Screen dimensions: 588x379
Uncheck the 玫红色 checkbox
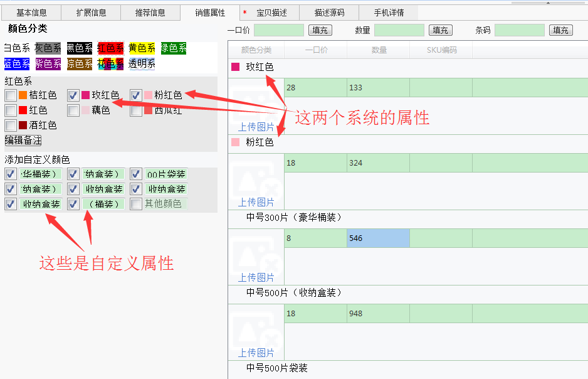point(73,95)
